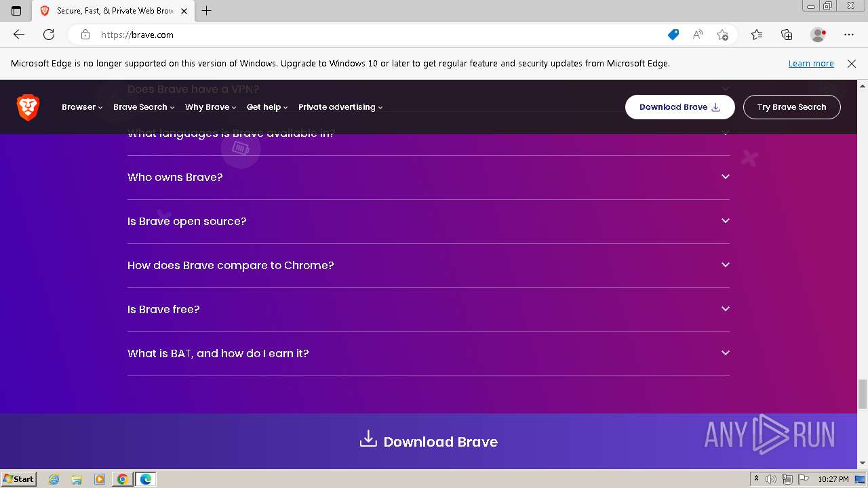Open the Learn more link
868x488 pixels.
tap(811, 64)
